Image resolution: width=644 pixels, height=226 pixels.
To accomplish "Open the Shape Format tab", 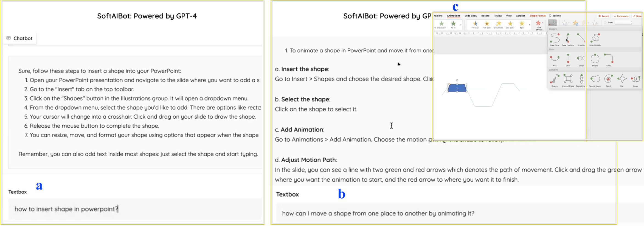I will click(x=537, y=16).
